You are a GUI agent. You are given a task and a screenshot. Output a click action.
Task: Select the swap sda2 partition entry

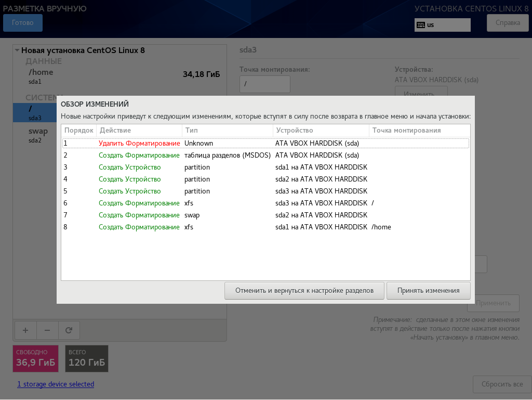pyautogui.click(x=35, y=135)
